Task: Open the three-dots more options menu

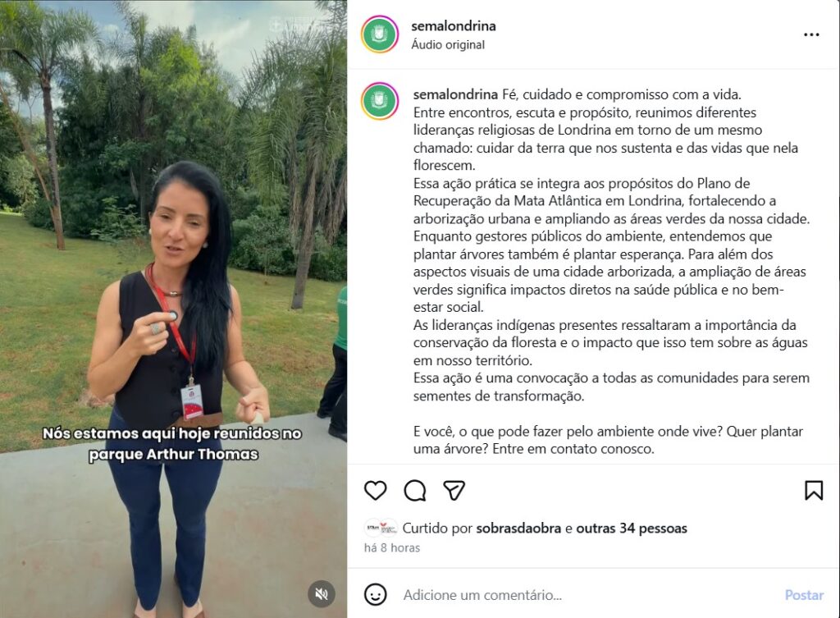Action: 811,34
